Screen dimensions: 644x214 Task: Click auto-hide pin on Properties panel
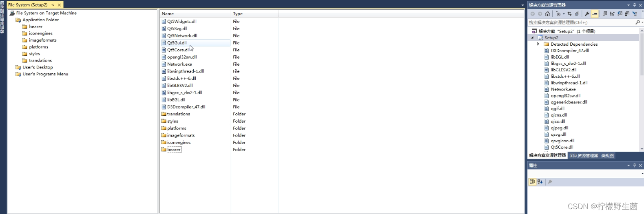point(635,165)
